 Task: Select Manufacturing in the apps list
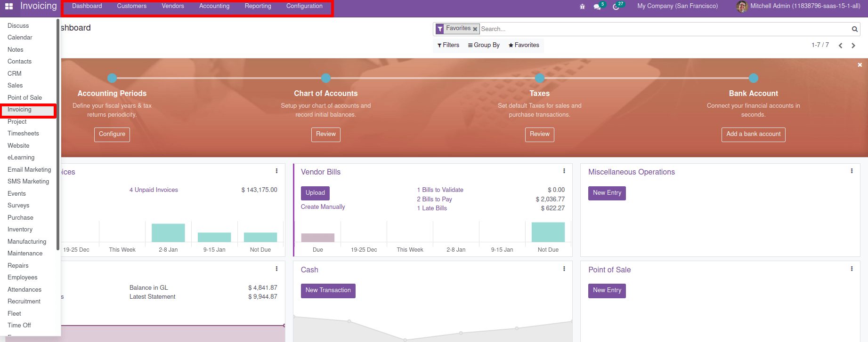tap(27, 242)
